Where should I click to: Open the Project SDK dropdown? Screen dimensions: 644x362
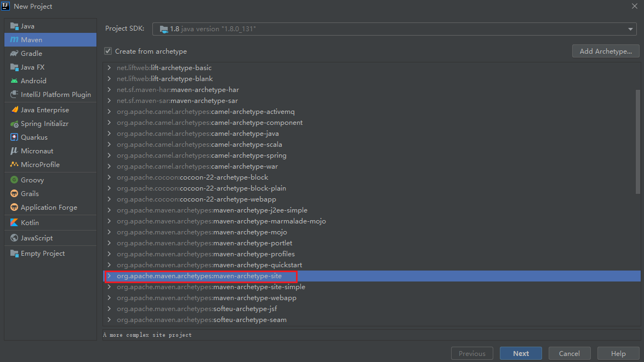630,29
